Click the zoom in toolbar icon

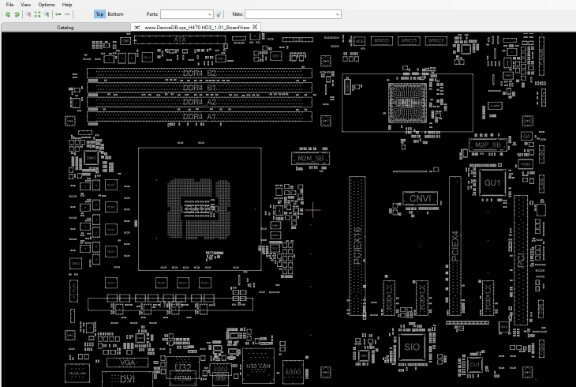click(x=28, y=14)
